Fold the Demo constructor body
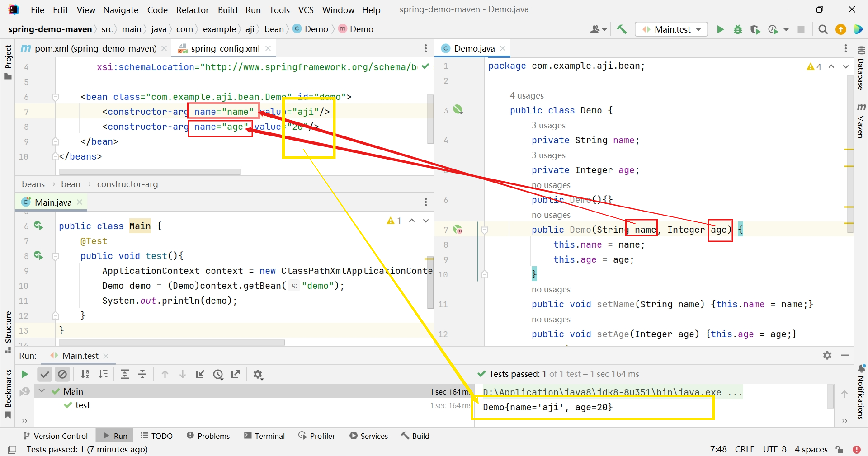 [x=484, y=230]
